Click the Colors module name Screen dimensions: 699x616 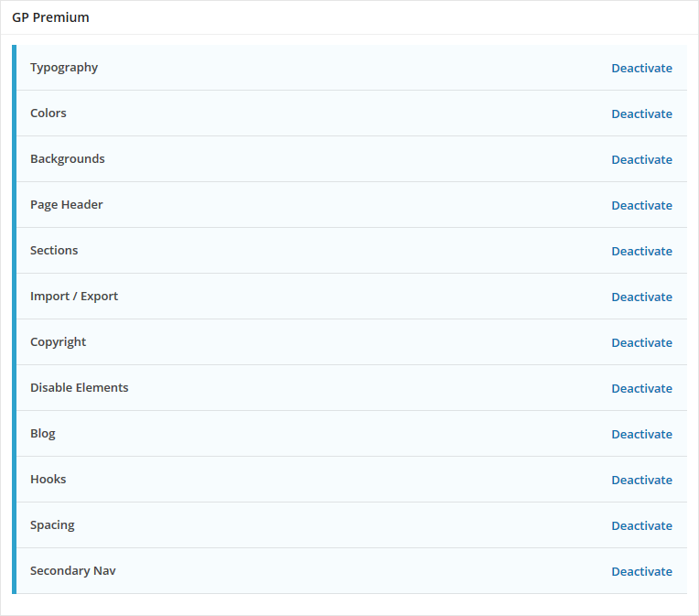(x=48, y=113)
